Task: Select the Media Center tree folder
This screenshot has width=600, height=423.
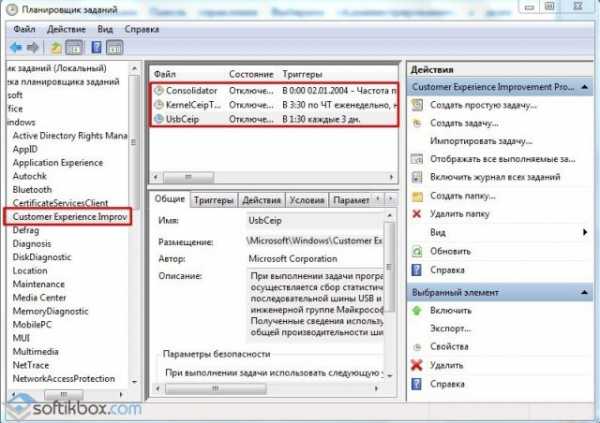Action: point(39,297)
